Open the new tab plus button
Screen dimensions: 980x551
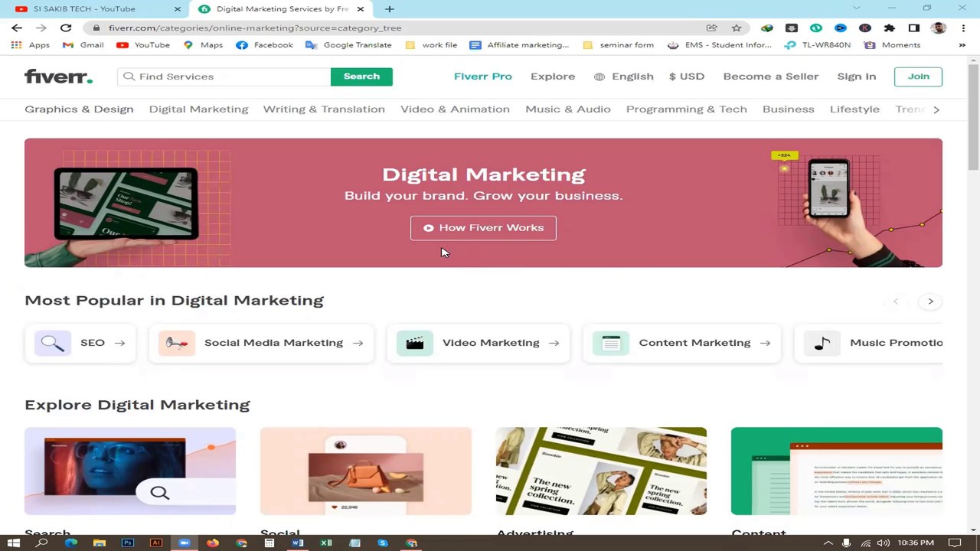pos(390,9)
